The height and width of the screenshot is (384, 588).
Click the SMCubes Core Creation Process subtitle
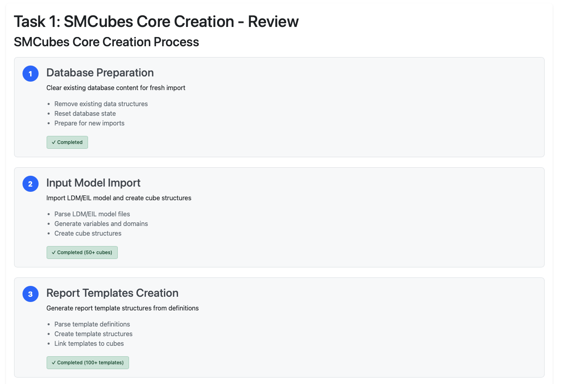coord(107,42)
